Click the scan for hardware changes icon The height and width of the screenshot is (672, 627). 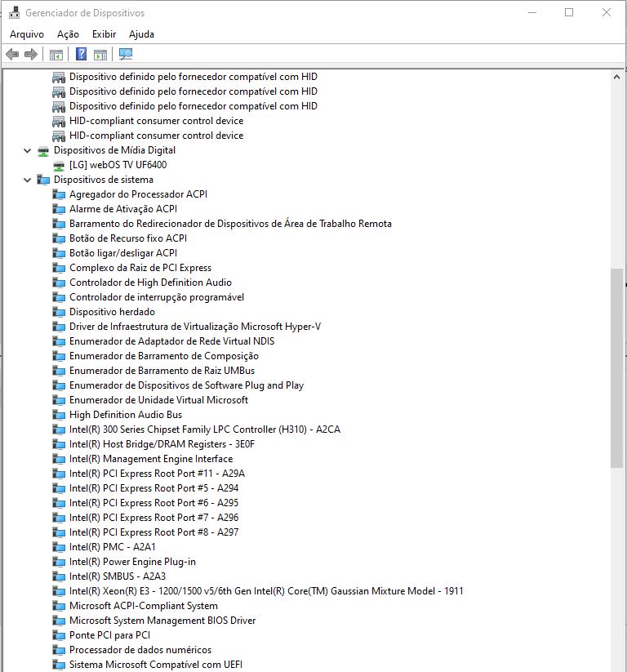click(126, 54)
